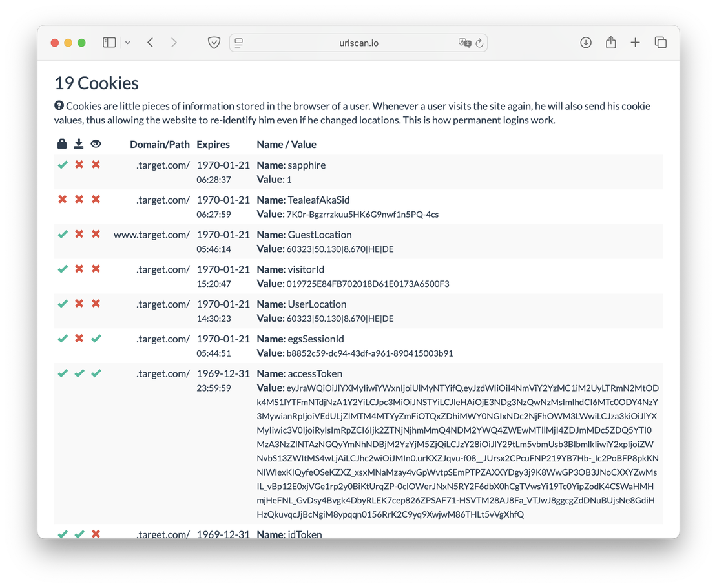Reload the urlscan.io page

click(x=479, y=43)
